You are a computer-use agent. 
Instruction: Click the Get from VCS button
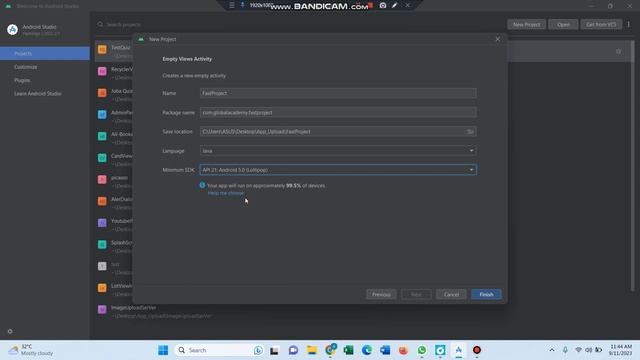point(601,24)
